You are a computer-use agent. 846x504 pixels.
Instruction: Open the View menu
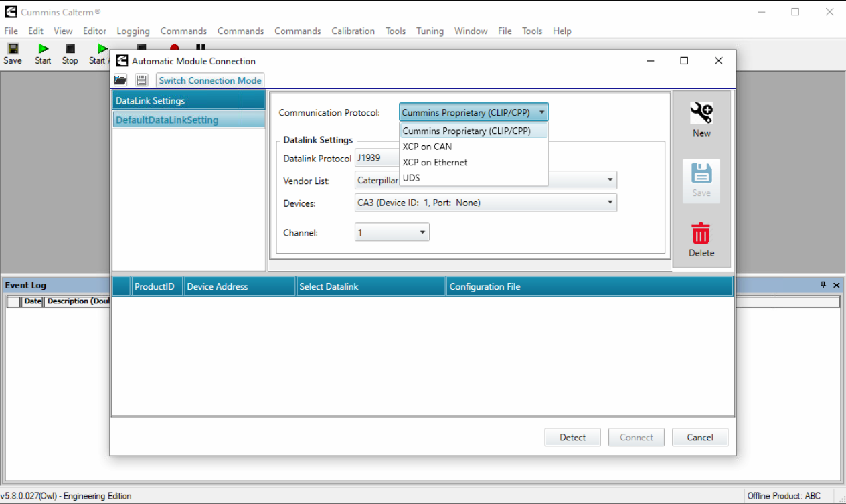tap(63, 31)
